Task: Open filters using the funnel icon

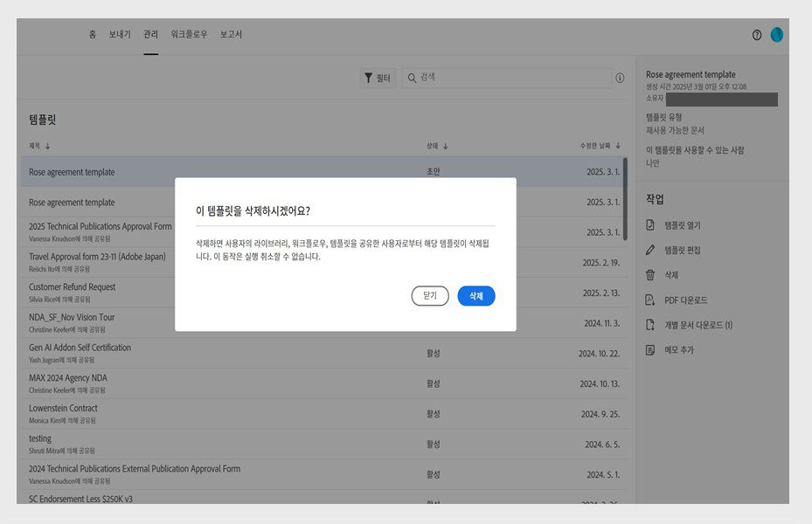Action: (368, 77)
